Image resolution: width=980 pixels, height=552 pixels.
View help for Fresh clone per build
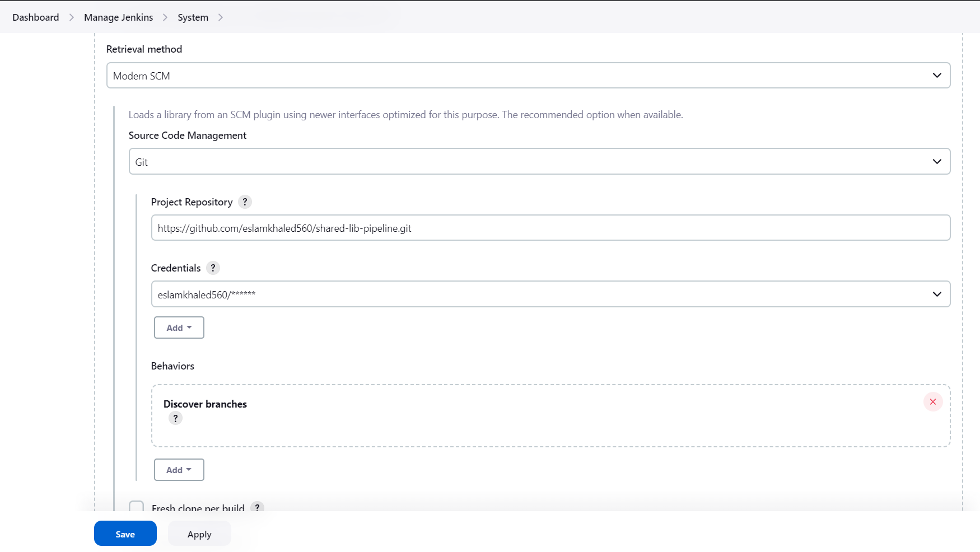(x=258, y=508)
